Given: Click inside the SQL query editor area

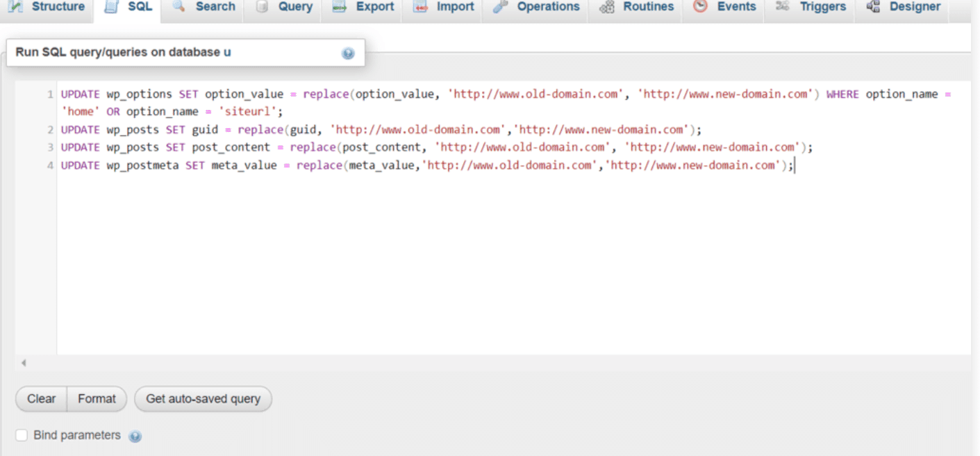Looking at the screenshot, I should click(x=486, y=264).
